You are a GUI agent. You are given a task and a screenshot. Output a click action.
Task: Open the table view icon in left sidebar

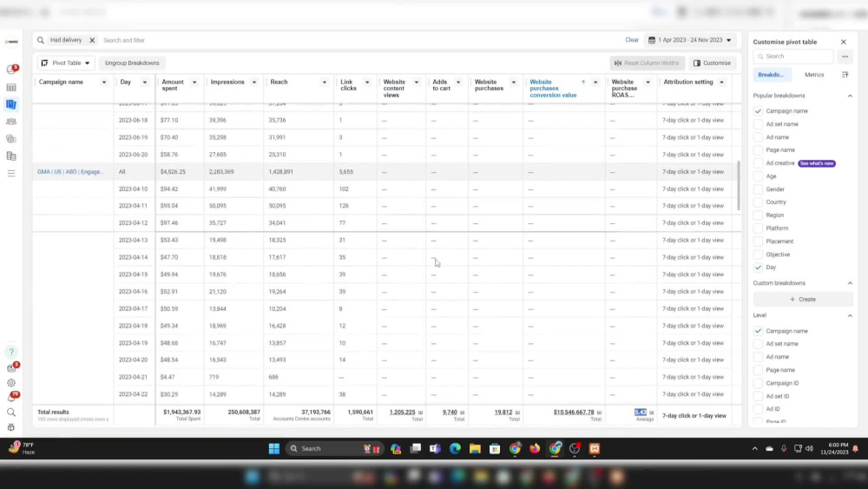11,88
